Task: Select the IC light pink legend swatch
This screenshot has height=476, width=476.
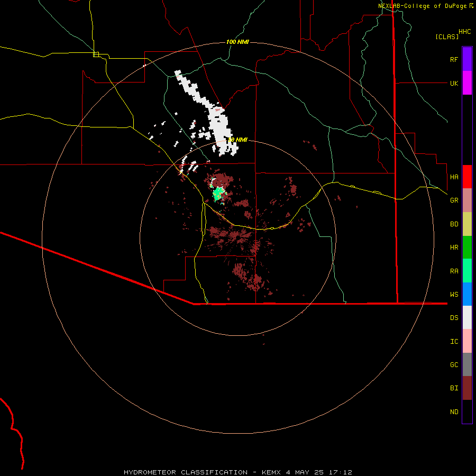Action: point(467,341)
